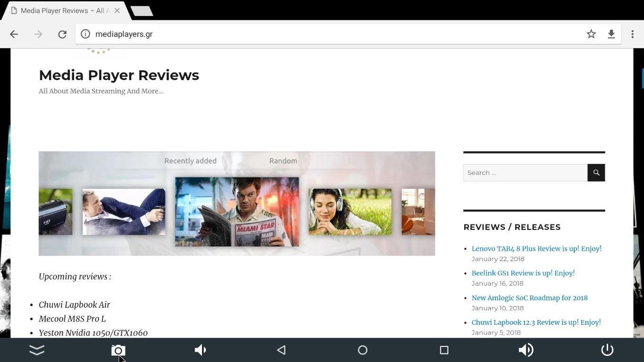Select the Miami Star newspaper thumbnail
This screenshot has width=644, height=362.
tap(237, 212)
